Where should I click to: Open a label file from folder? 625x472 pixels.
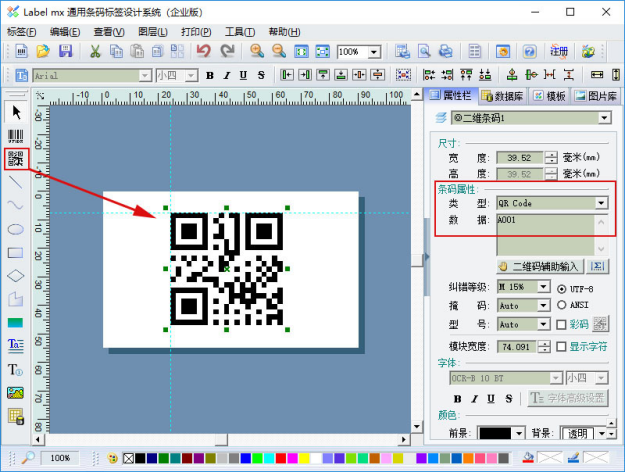pyautogui.click(x=43, y=51)
